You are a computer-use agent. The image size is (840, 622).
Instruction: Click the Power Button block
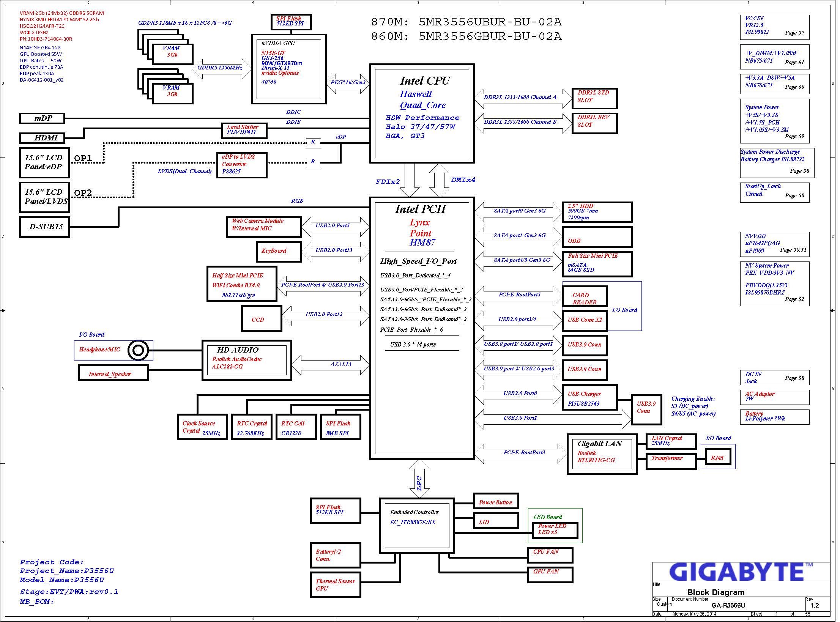(x=495, y=501)
